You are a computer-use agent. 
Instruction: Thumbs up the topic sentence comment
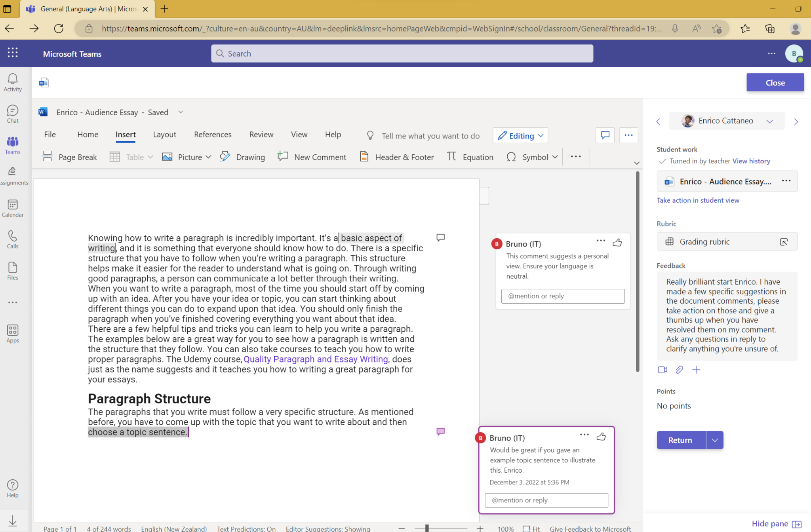tap(601, 437)
